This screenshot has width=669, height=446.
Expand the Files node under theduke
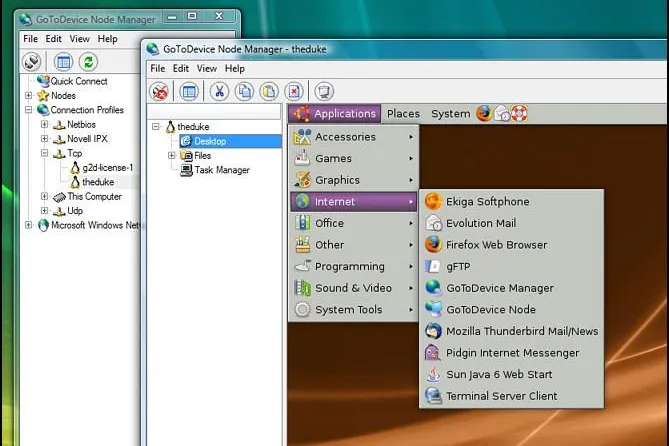pyautogui.click(x=172, y=155)
